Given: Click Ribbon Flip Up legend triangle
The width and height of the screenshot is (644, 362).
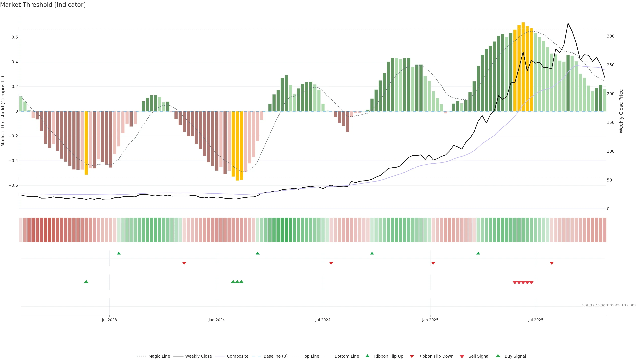Looking at the screenshot, I should pyautogui.click(x=367, y=356).
